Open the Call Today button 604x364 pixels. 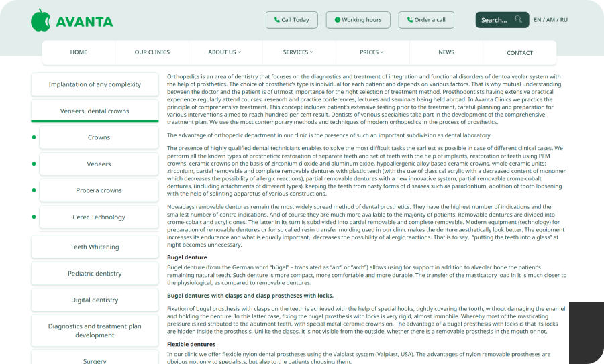(292, 20)
